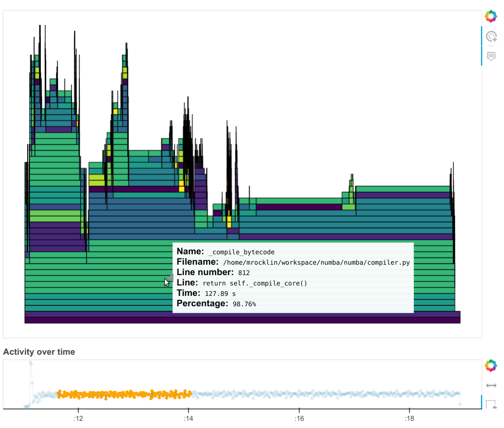
Task: Click the Bokeh logo in flame graph toolbar
Action: 491,16
